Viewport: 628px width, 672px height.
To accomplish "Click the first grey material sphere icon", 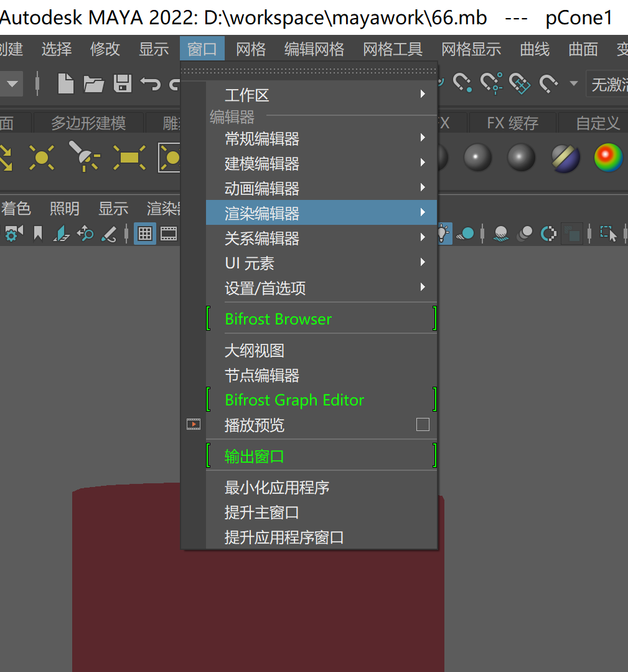I will tap(477, 158).
